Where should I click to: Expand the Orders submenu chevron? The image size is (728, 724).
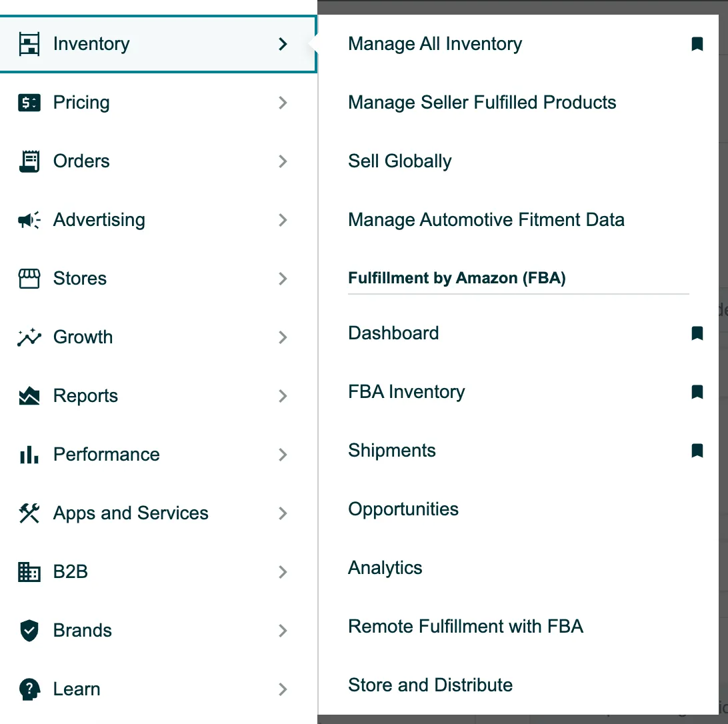pos(283,161)
